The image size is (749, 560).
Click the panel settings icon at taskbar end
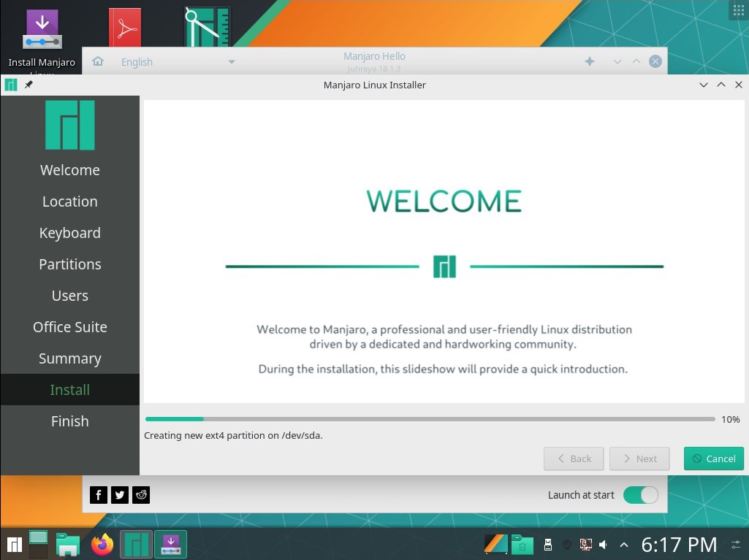[736, 544]
